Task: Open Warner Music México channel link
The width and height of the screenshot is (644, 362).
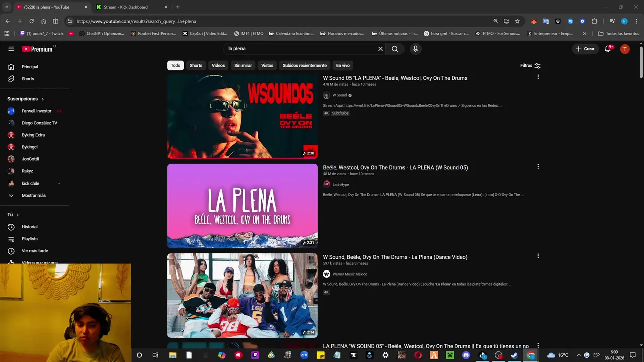Action: tap(350, 274)
